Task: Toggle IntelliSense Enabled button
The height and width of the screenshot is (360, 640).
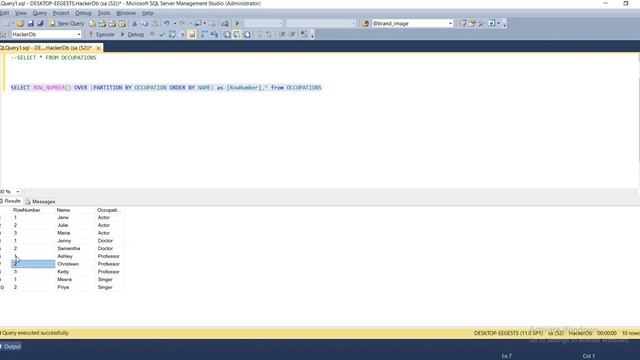Action: click(x=192, y=34)
